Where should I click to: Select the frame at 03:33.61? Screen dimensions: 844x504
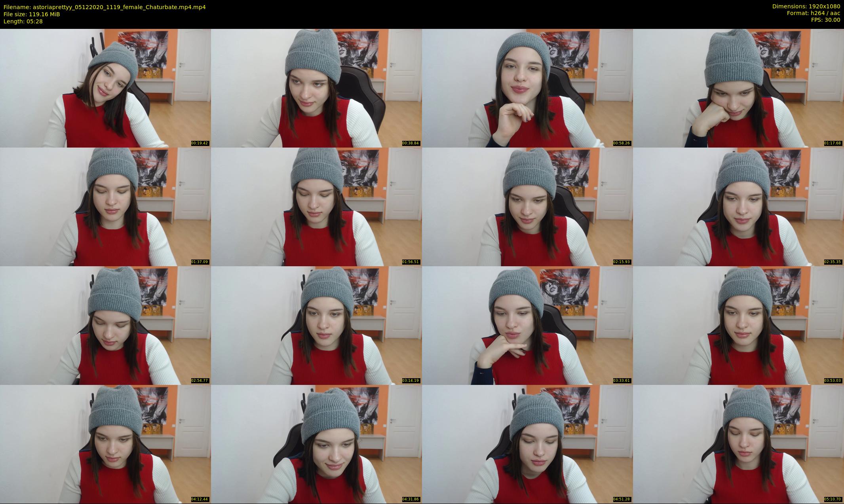tap(527, 325)
